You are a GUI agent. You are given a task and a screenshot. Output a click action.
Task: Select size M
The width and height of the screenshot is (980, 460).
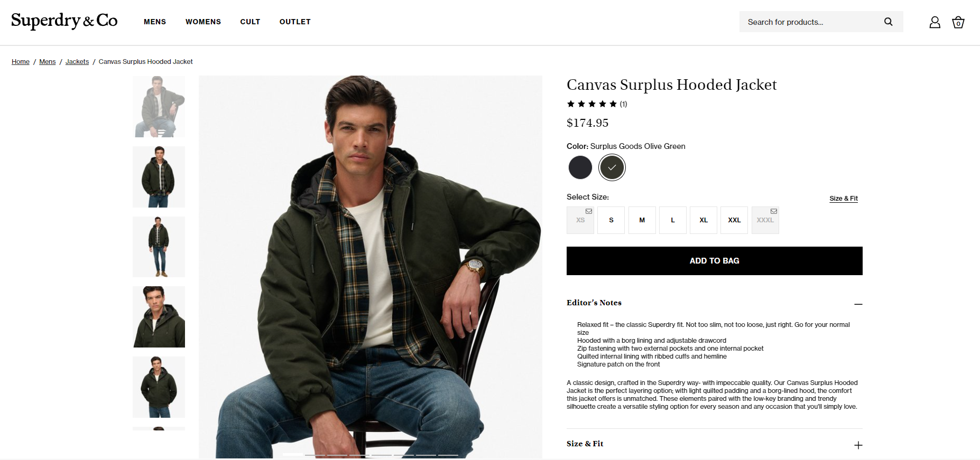[642, 220]
